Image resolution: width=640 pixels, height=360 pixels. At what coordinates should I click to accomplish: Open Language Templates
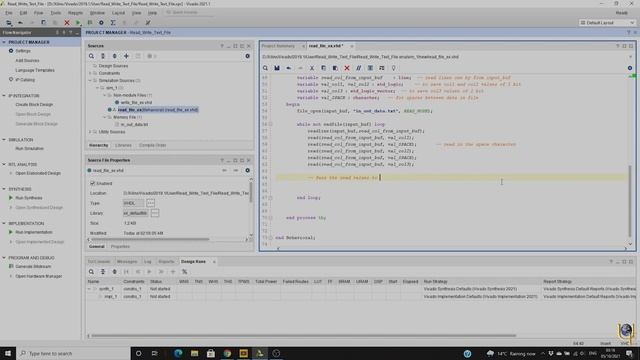pos(35,70)
